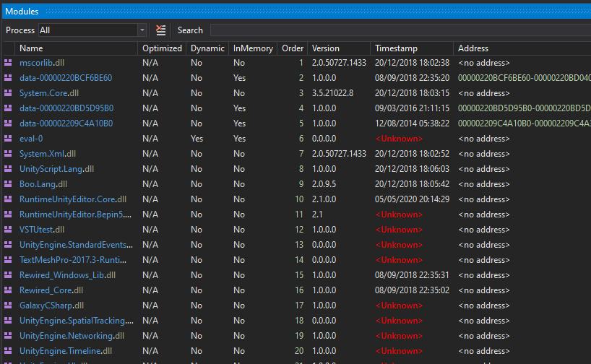Sort by the Timestamp column header
This screenshot has width=591, height=364.
[412, 48]
